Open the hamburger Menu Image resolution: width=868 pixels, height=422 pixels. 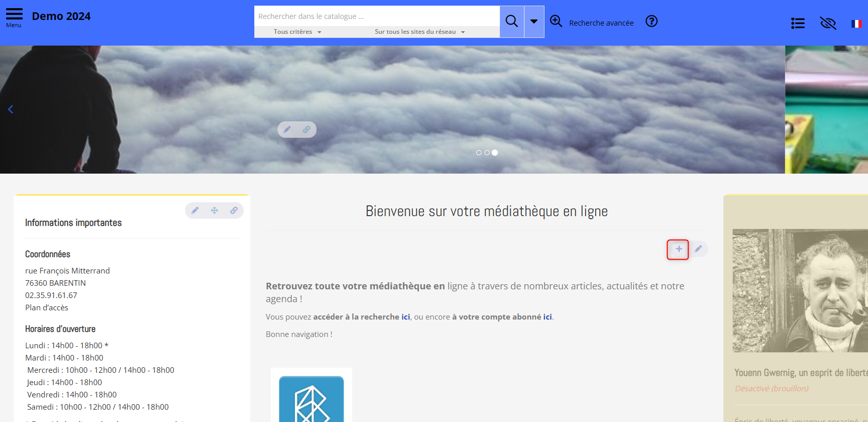coord(14,17)
